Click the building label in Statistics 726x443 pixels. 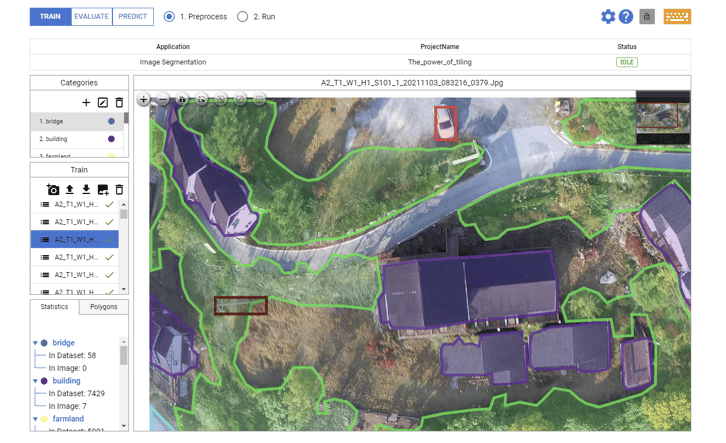[66, 381]
